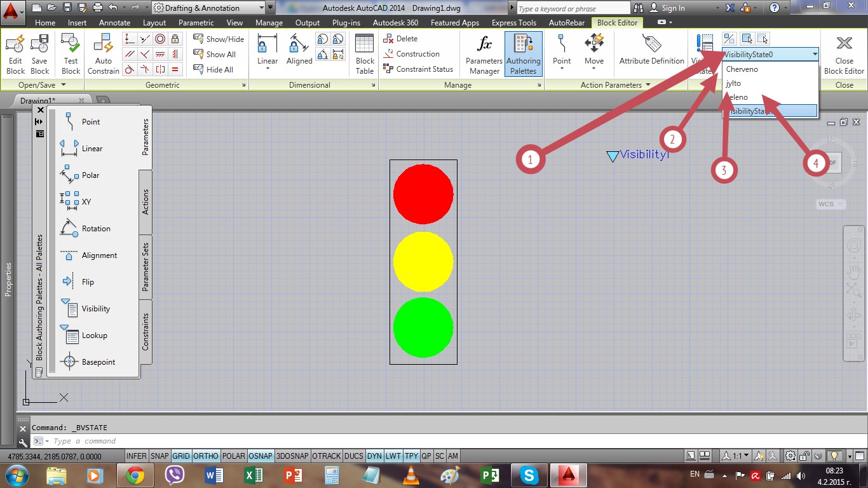
Task: Click the Close Block Editor icon
Action: [x=844, y=44]
